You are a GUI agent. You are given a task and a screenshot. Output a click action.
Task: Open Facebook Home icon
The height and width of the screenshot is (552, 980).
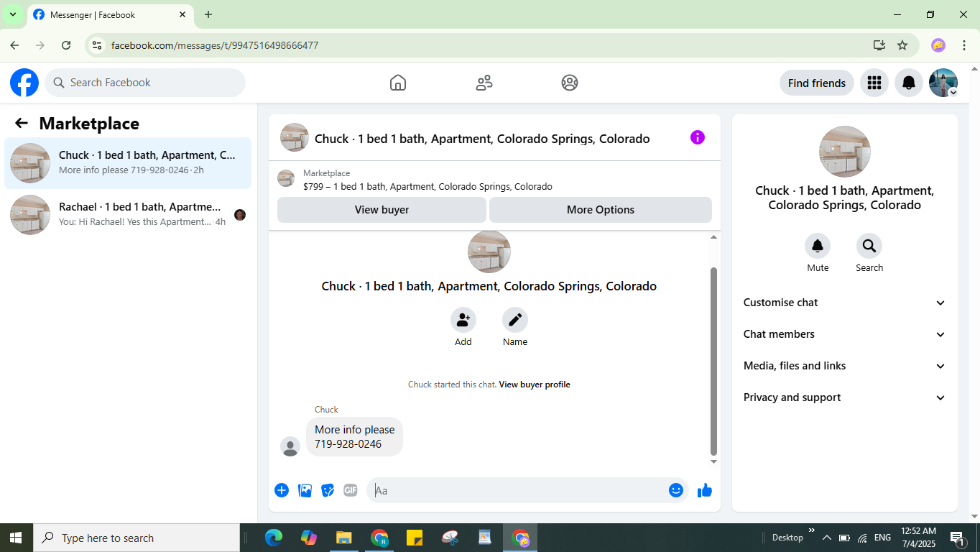coord(398,83)
